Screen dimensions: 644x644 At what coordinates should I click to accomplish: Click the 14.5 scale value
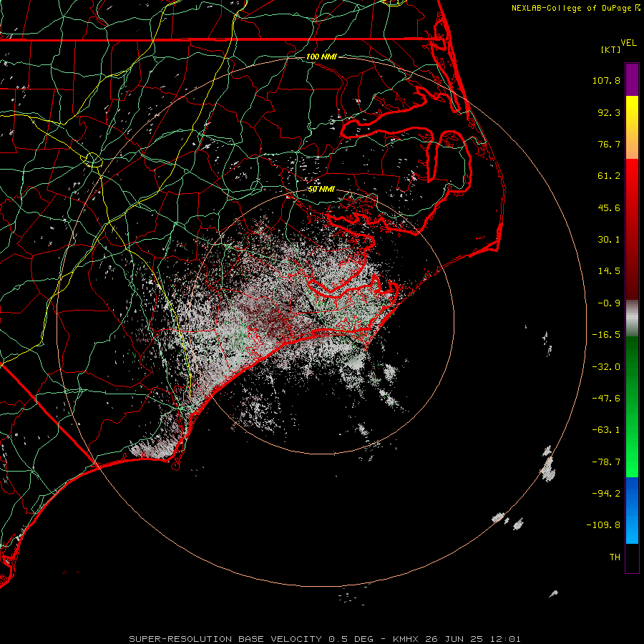click(609, 271)
